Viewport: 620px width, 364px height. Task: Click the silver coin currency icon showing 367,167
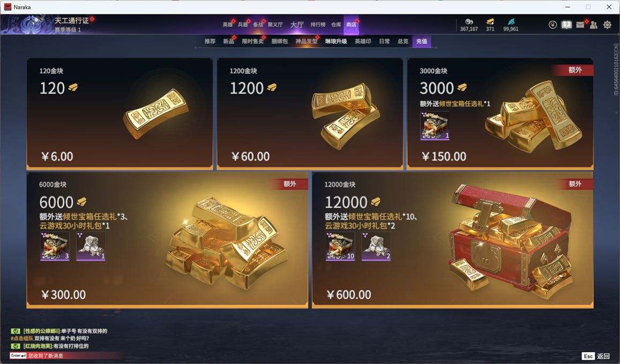tap(469, 21)
